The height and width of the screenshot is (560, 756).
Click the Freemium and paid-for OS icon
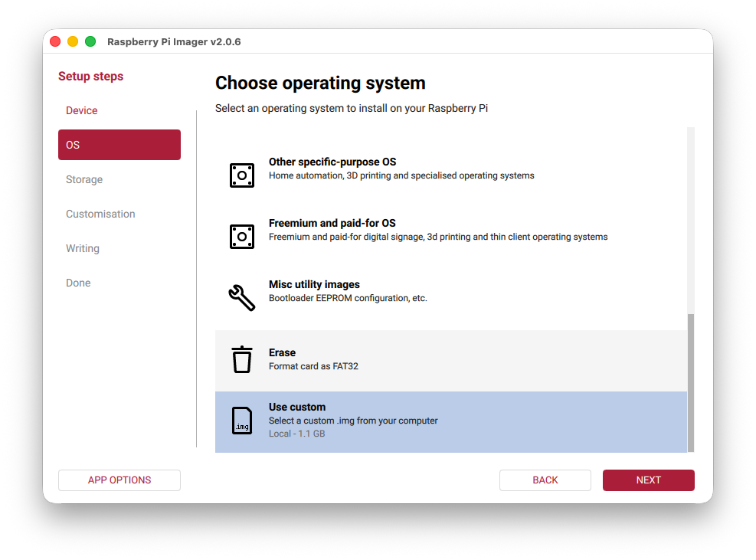[x=242, y=237]
